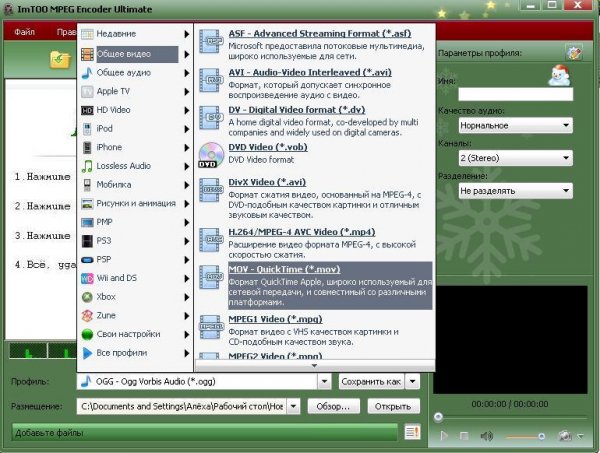Click the Имя name input field
Image resolution: width=600 pixels, height=453 pixels.
coord(515,94)
